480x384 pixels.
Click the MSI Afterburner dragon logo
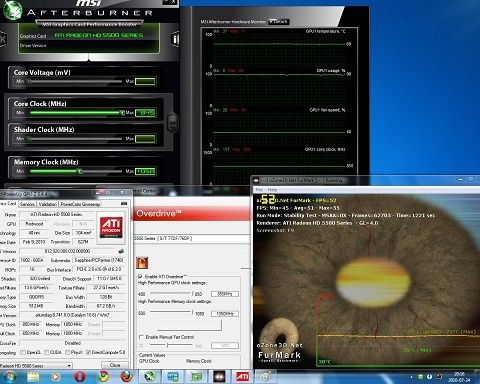[x=12, y=10]
